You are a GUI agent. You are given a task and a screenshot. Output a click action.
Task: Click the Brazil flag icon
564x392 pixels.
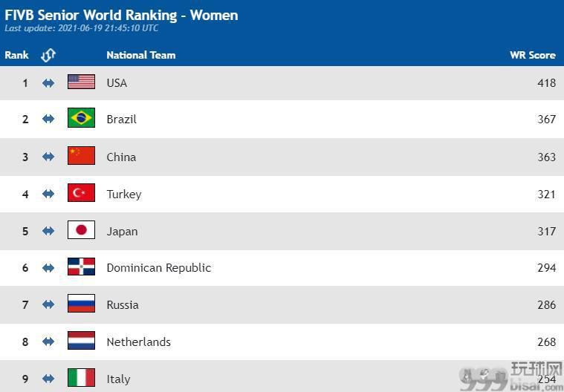coord(81,118)
